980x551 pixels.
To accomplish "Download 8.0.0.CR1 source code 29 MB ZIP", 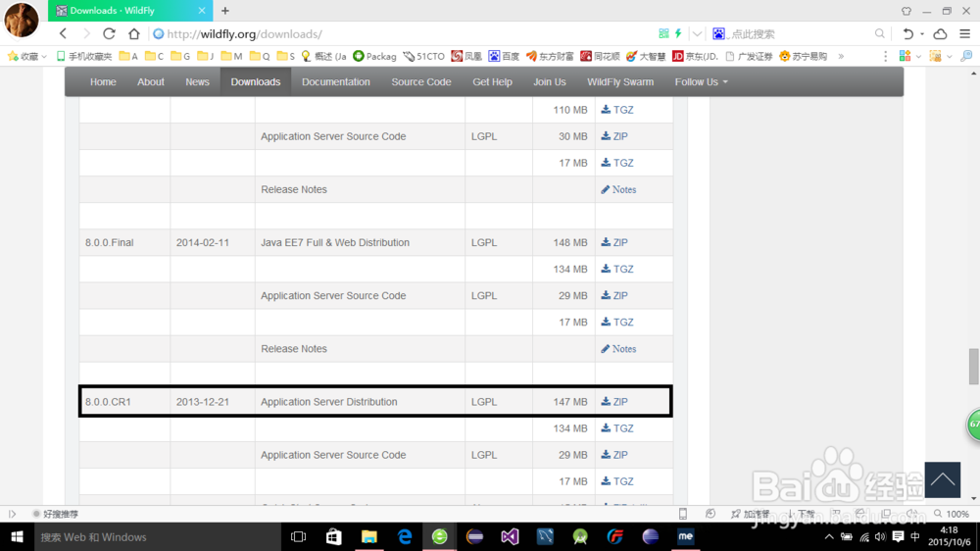I will tap(614, 455).
